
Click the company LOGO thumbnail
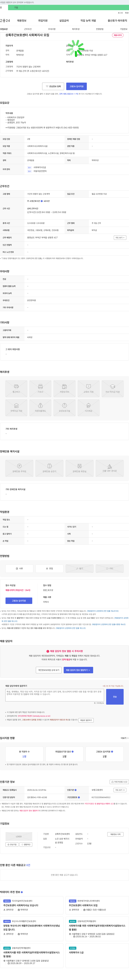point(19,837)
